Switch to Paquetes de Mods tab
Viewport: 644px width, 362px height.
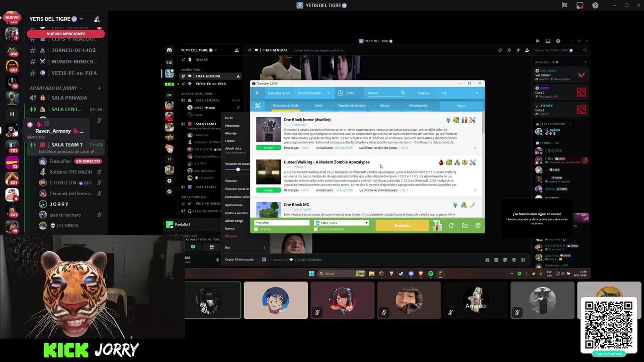pyautogui.click(x=285, y=106)
